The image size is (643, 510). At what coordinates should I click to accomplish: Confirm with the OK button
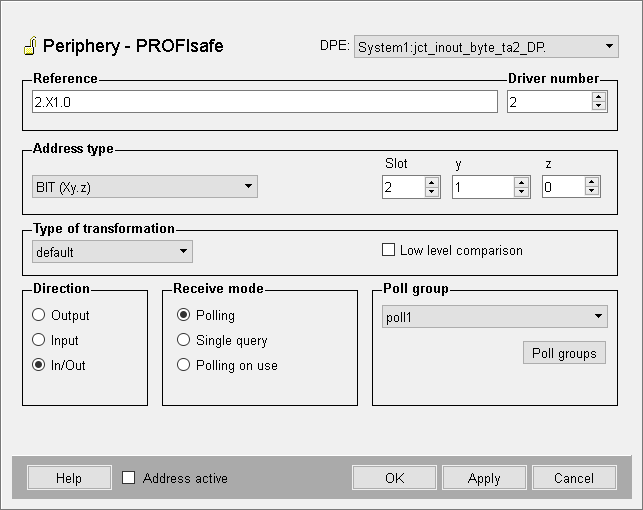[x=394, y=478]
